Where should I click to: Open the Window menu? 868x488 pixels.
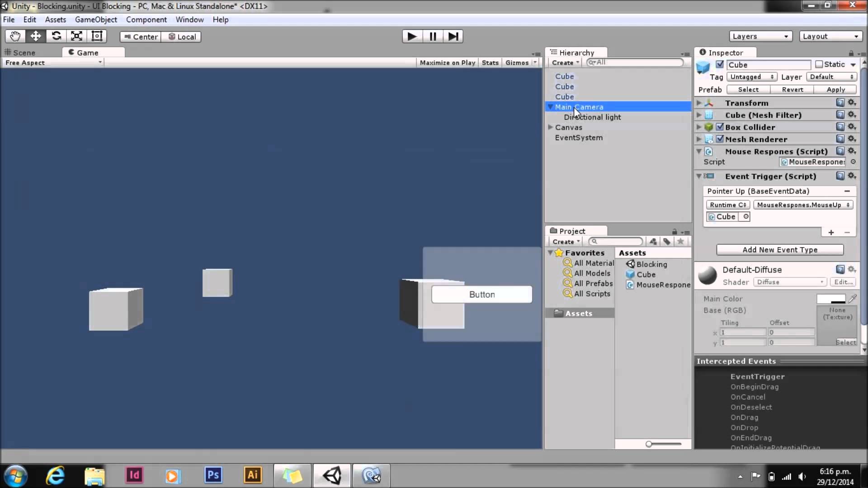point(189,19)
